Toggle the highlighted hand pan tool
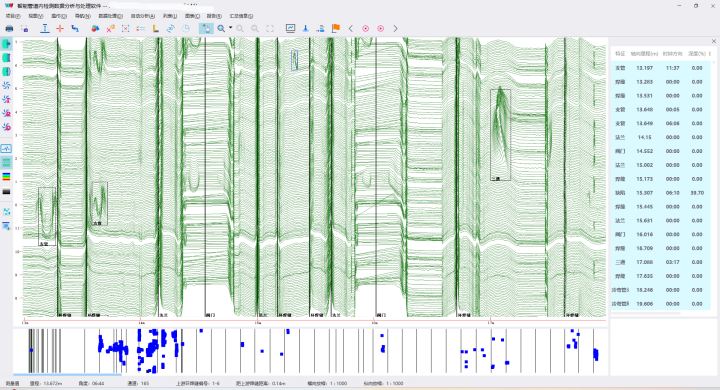Screen dimensions: 720x390 click(206, 28)
